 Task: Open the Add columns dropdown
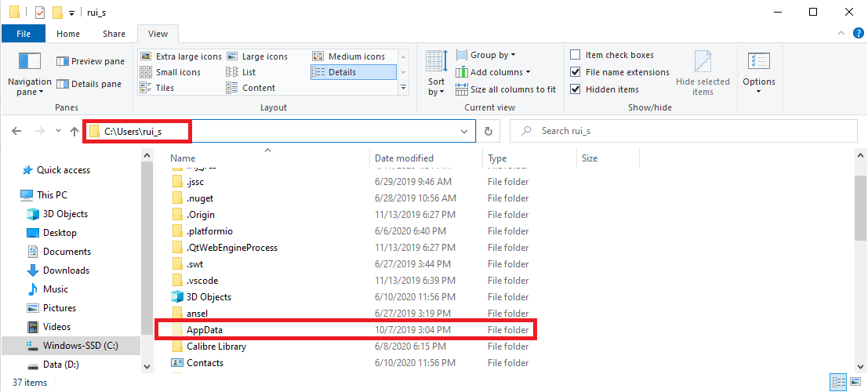(x=499, y=72)
